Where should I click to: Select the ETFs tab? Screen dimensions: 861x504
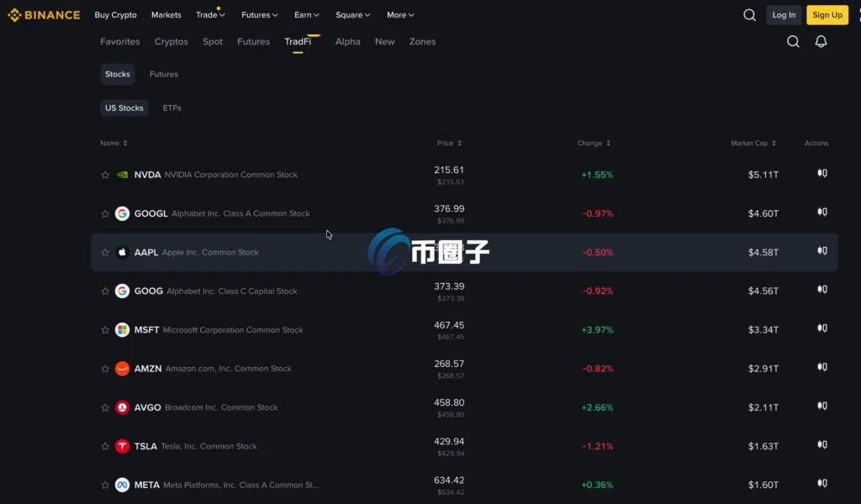[172, 108]
